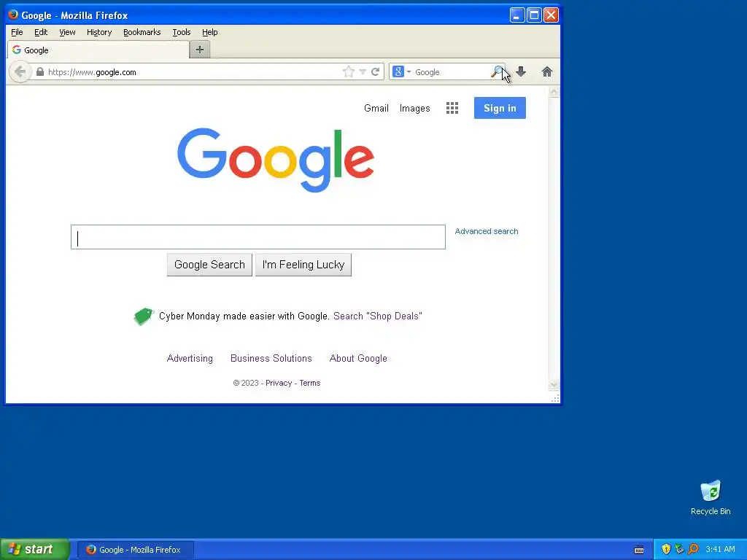Open the File menu
Screen dimensions: 747x560
click(x=17, y=32)
